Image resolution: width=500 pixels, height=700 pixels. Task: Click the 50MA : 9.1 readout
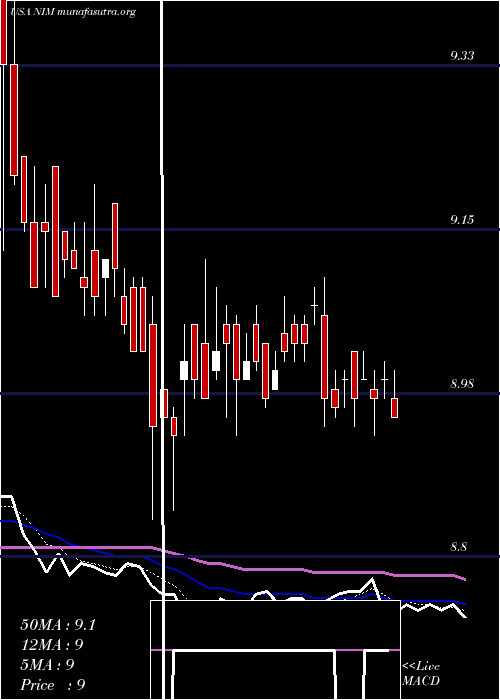click(58, 625)
